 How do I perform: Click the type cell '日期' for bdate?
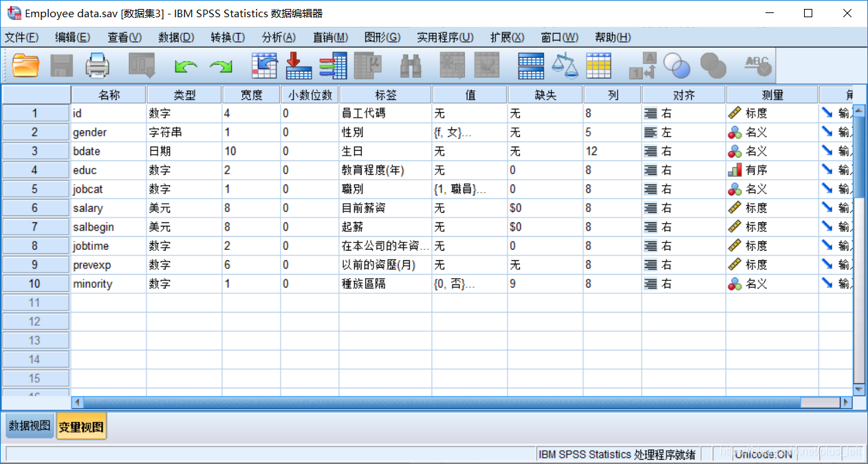tap(184, 151)
